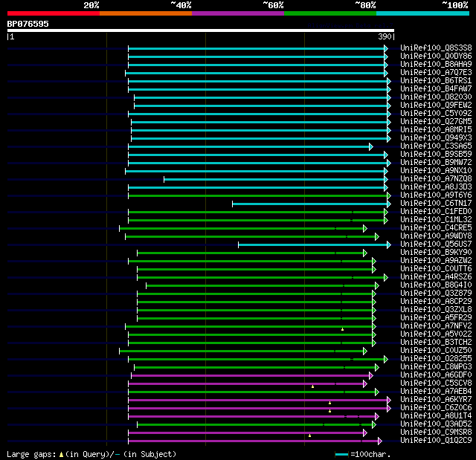Viewport: 476px width, 460px height.
Task: Click UniRef100_A9NX10 entry
Action: tap(436, 171)
